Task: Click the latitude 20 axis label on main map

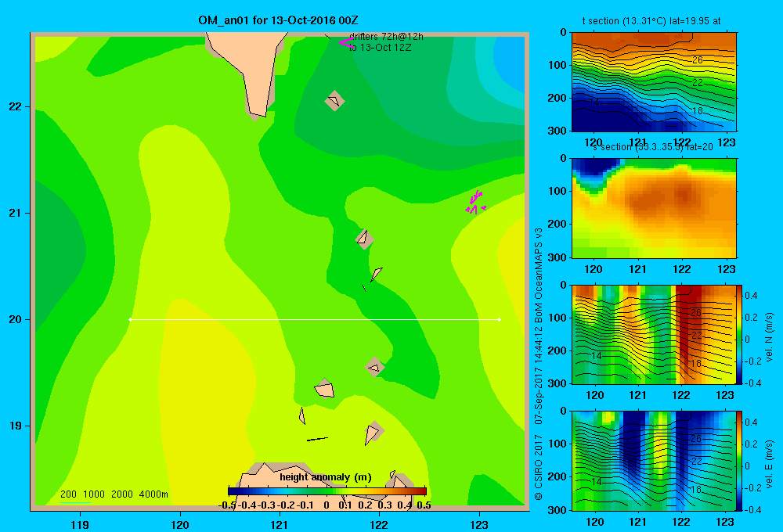Action: tap(15, 319)
